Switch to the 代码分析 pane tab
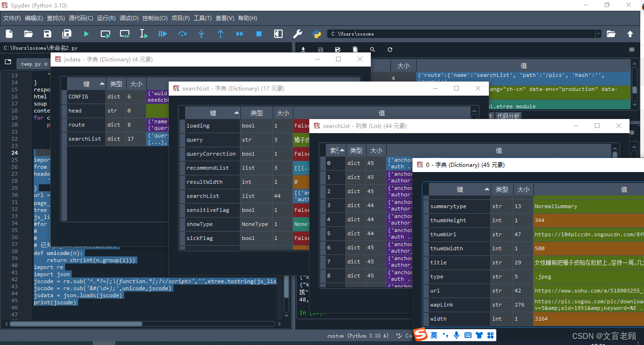This screenshot has width=644, height=345. [508, 116]
